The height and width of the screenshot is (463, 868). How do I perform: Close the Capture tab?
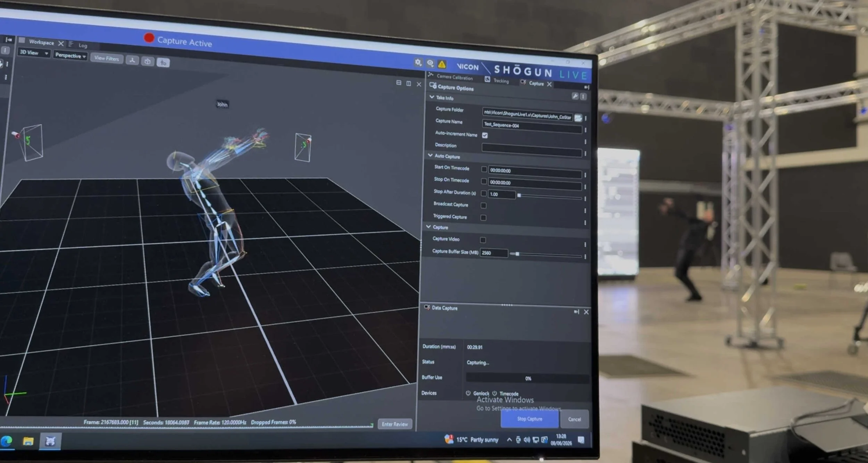[549, 84]
